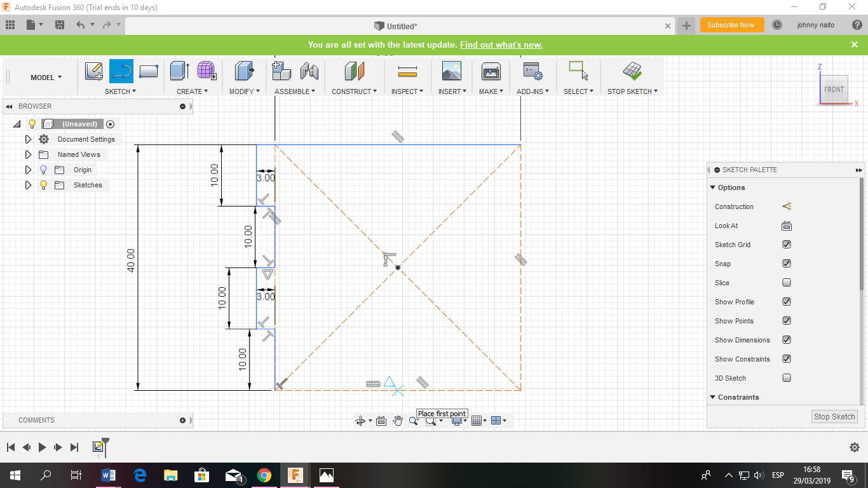The width and height of the screenshot is (868, 488).
Task: Click the Look At icon in Sketch Palette
Action: [x=787, y=226]
